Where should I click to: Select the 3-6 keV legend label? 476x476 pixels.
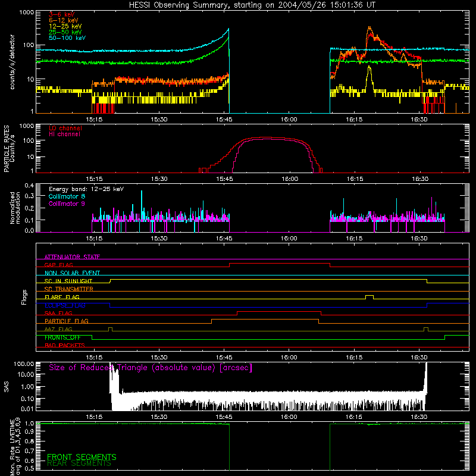61,14
